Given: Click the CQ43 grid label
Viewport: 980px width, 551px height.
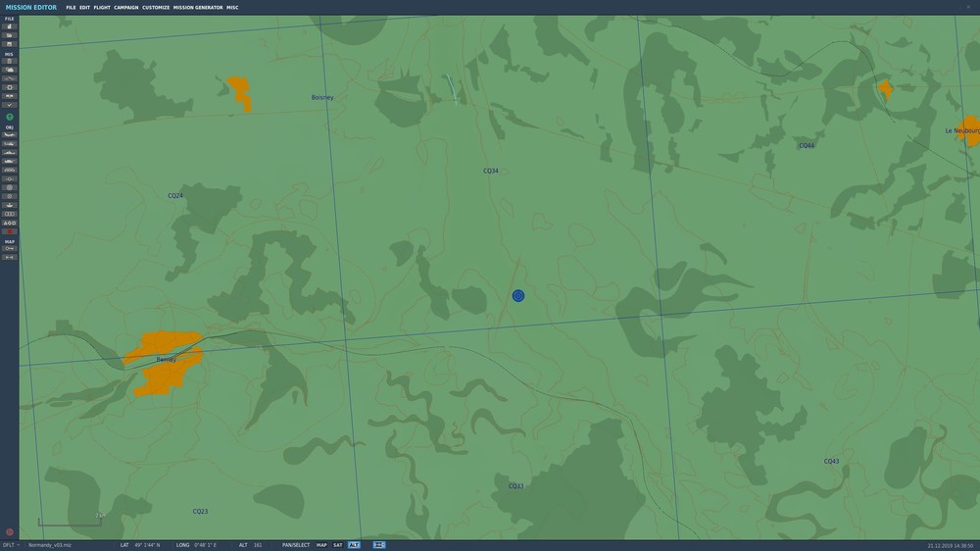Looking at the screenshot, I should [831, 461].
